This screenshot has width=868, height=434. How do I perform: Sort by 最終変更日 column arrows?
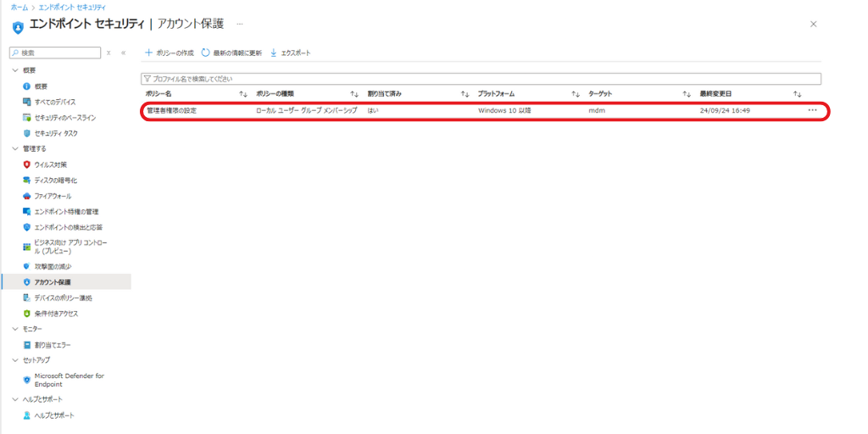coord(797,94)
